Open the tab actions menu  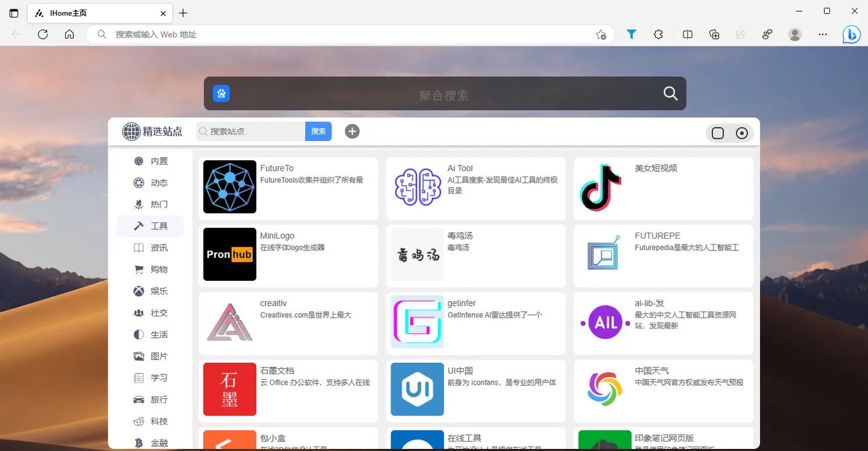click(14, 13)
